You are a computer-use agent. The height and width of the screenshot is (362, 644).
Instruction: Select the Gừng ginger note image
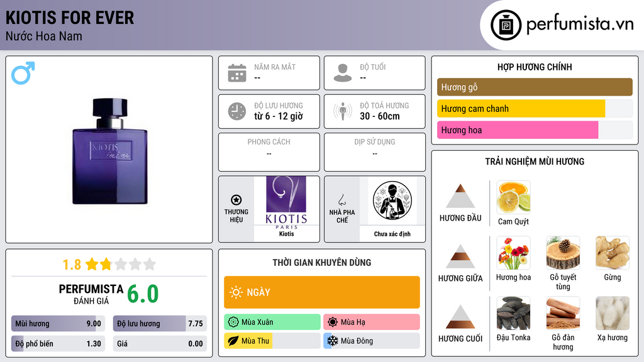point(613,253)
